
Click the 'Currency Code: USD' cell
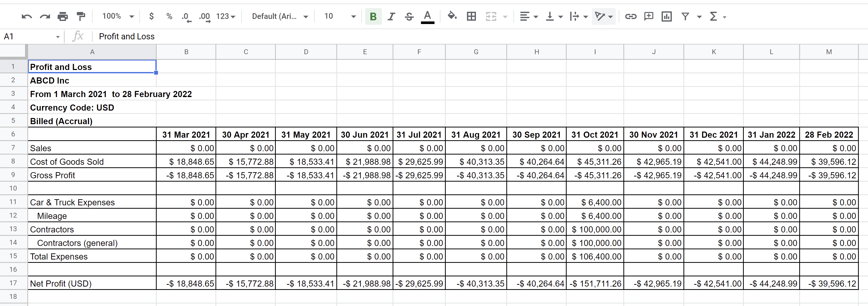[92, 107]
